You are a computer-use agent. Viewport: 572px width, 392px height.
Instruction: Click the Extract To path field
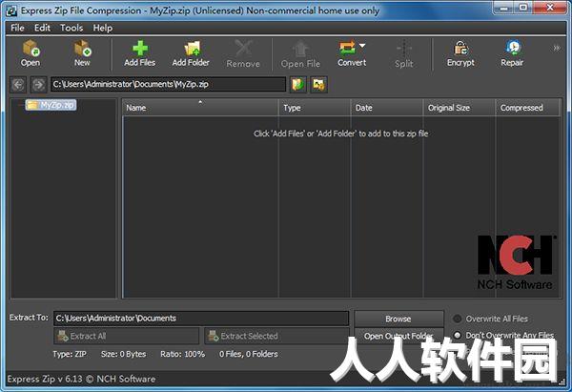coord(201,319)
